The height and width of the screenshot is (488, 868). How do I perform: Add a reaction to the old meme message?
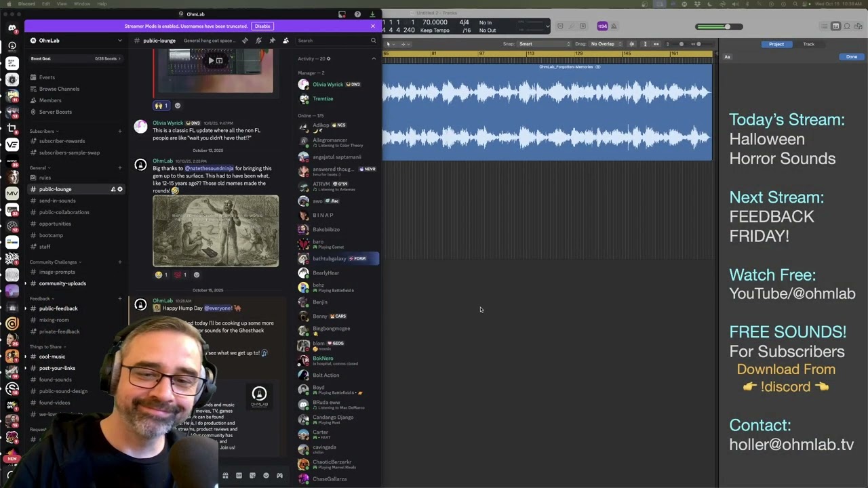[197, 274]
